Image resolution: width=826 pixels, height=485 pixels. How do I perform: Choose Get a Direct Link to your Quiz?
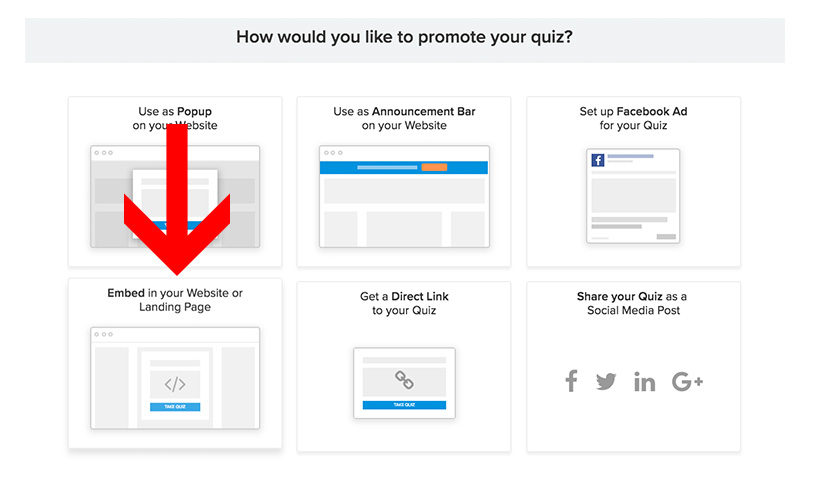pyautogui.click(x=404, y=367)
